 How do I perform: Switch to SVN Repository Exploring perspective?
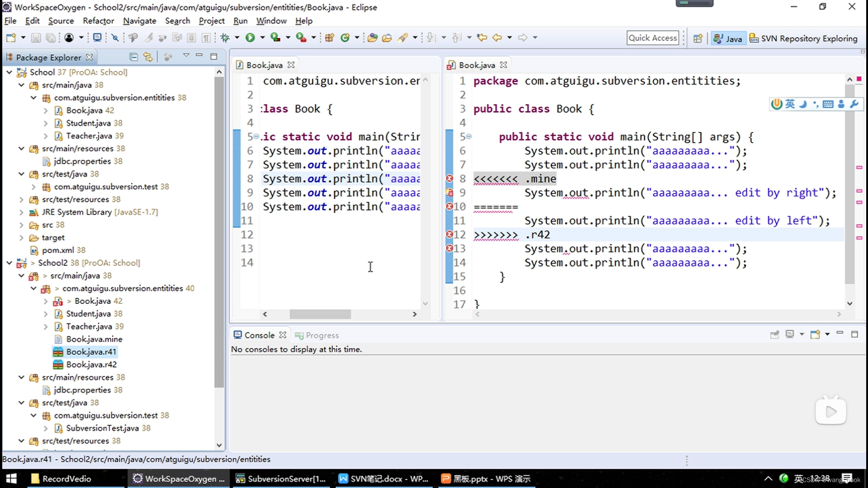(x=803, y=38)
